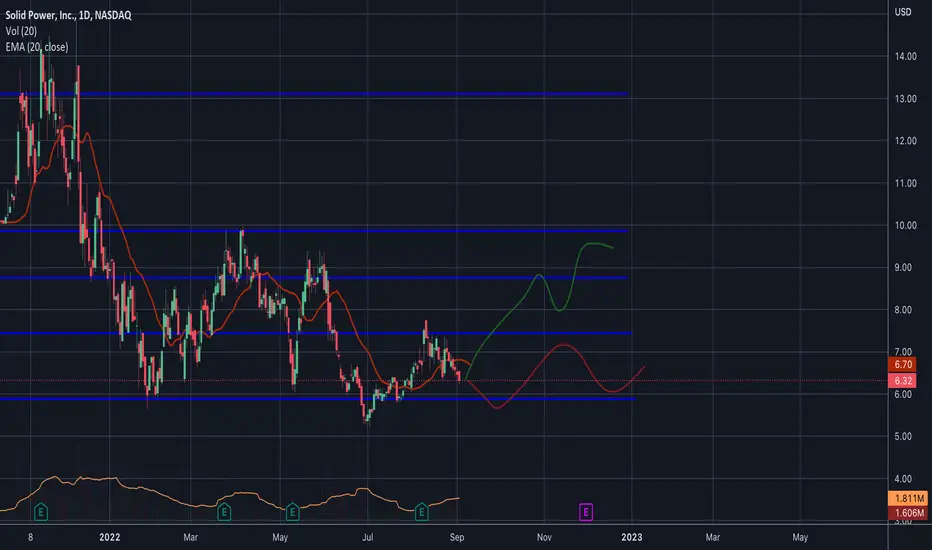Click the 14.00 price axis label

(x=905, y=56)
